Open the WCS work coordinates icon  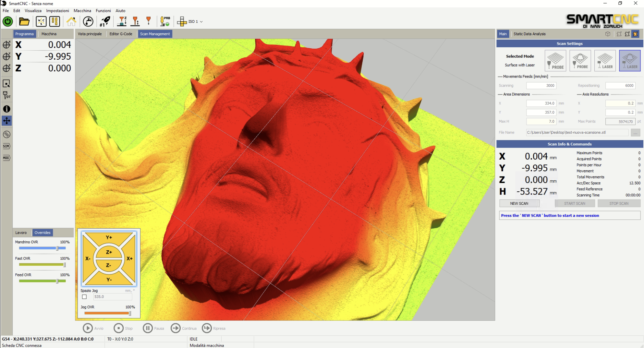tap(41, 21)
